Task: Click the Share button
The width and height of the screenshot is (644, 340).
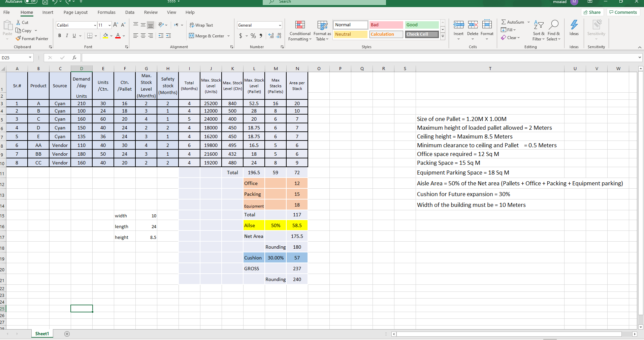Action: (592, 12)
